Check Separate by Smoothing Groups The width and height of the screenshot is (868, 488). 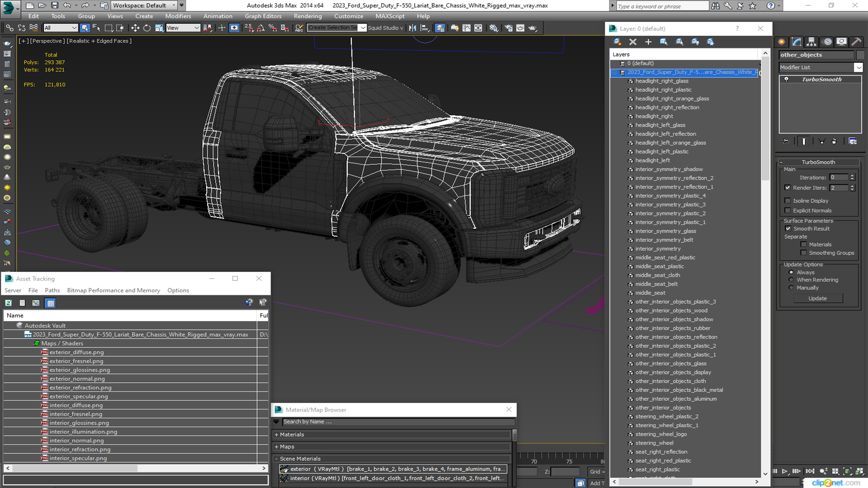[x=803, y=253]
